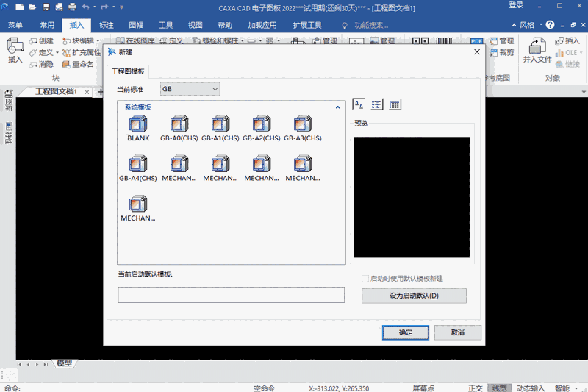Click the 当前启动默认模板 text field
This screenshot has width=588, height=392.
pos(231,295)
